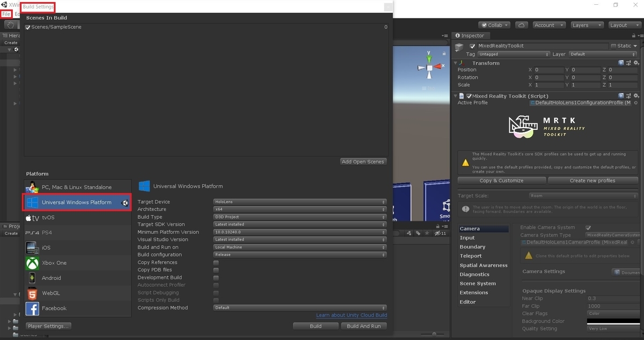Image resolution: width=644 pixels, height=340 pixels.
Task: Open Player Settings
Action: [48, 326]
